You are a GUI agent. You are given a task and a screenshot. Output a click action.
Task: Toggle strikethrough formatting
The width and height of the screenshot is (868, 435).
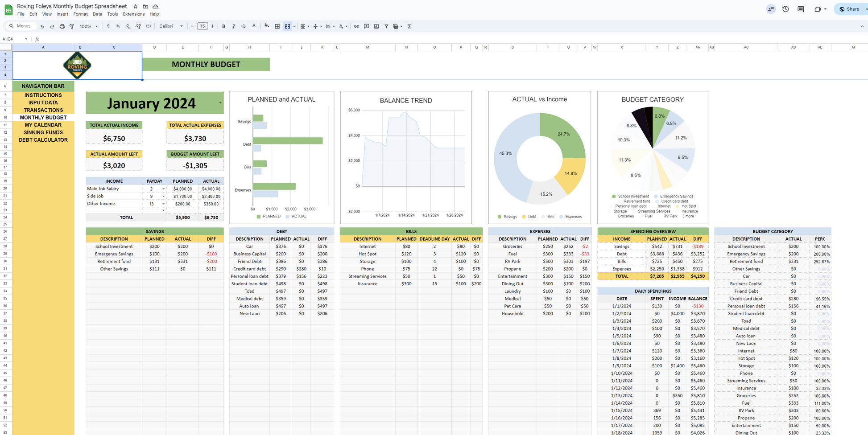tap(244, 26)
